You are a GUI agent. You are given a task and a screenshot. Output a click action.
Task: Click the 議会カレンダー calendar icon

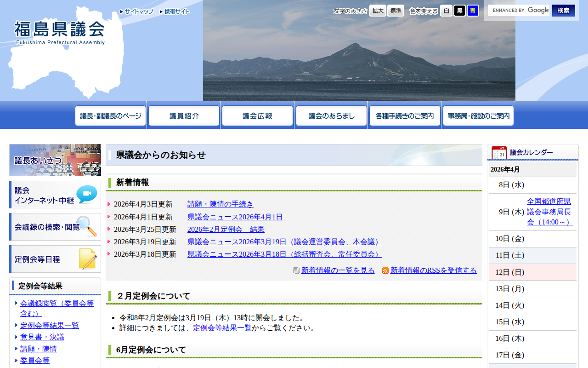499,152
